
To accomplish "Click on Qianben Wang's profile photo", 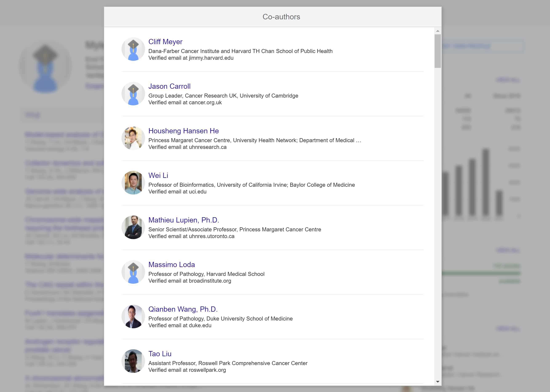I will [x=133, y=317].
